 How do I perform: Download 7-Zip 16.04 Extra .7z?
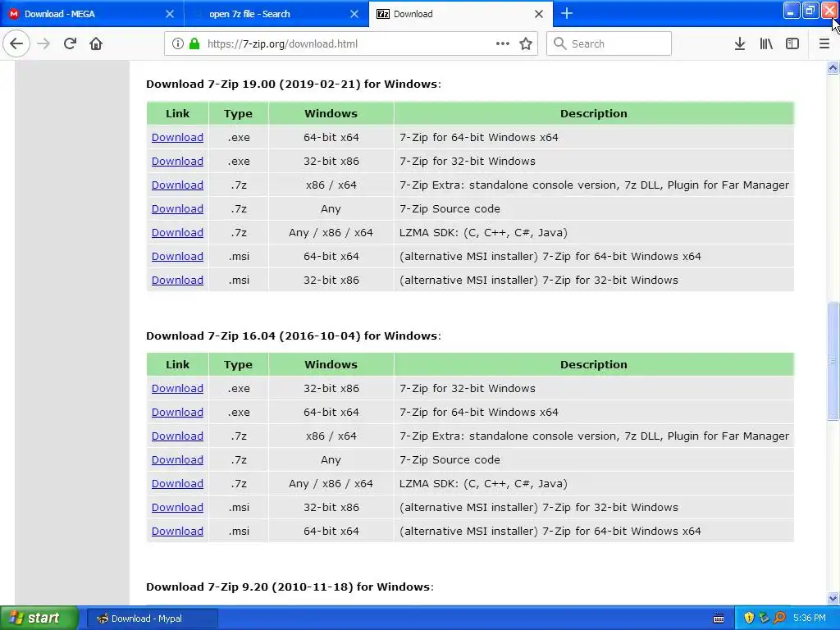177,436
